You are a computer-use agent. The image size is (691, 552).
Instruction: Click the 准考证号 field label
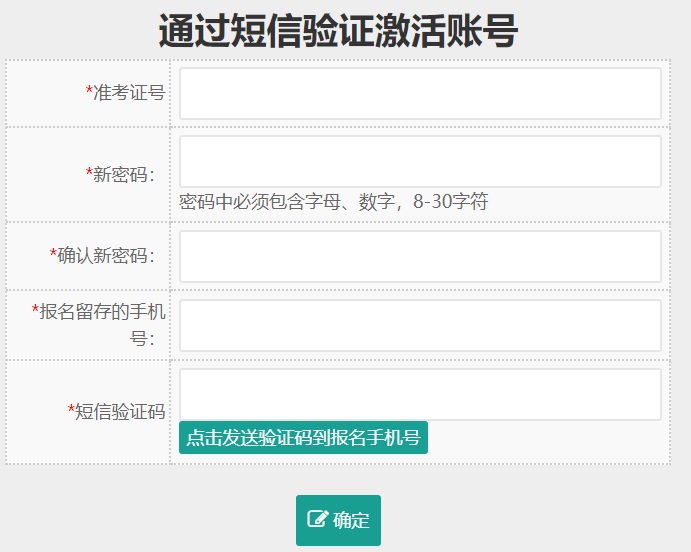[129, 93]
